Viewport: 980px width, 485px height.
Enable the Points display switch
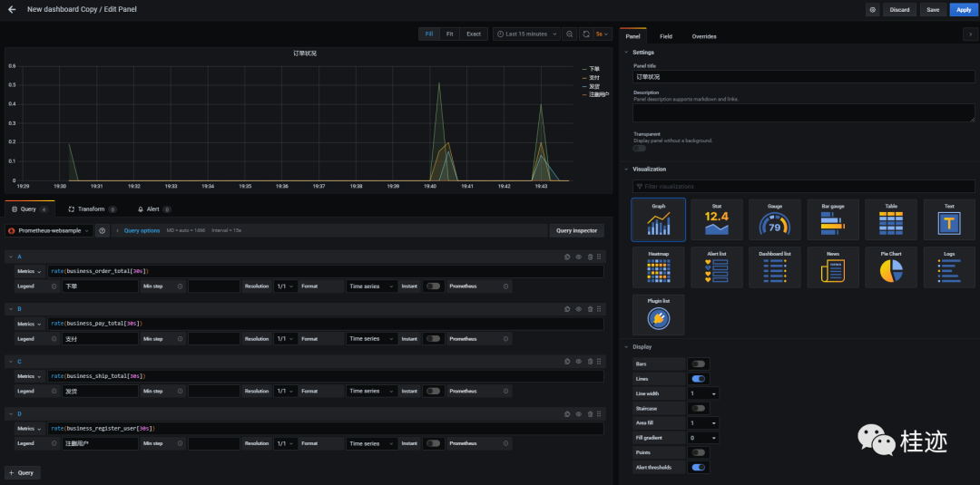pos(698,452)
